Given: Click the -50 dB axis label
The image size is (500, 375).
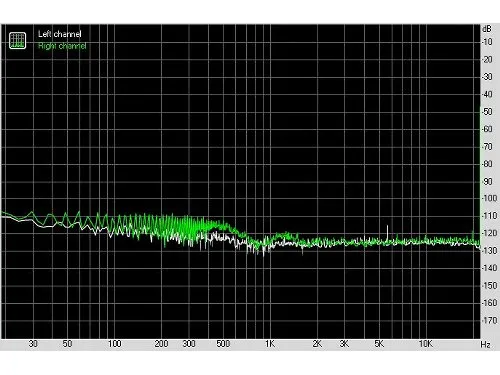Looking at the screenshot, I should tap(487, 112).
